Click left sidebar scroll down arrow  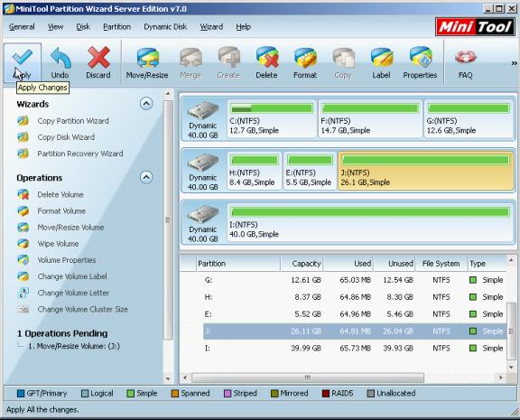click(x=168, y=378)
